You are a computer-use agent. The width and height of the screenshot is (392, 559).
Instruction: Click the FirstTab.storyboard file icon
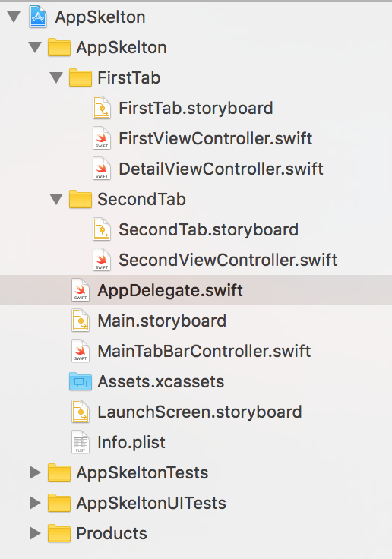point(102,108)
